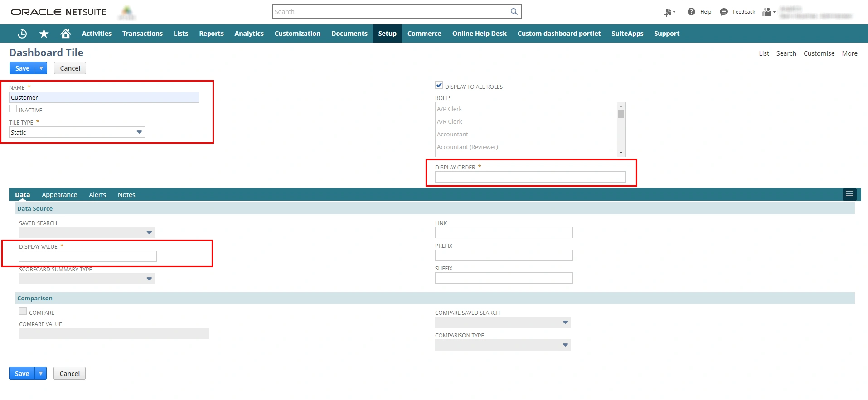This screenshot has height=400, width=868.
Task: Open the Customization menu
Action: coord(297,34)
